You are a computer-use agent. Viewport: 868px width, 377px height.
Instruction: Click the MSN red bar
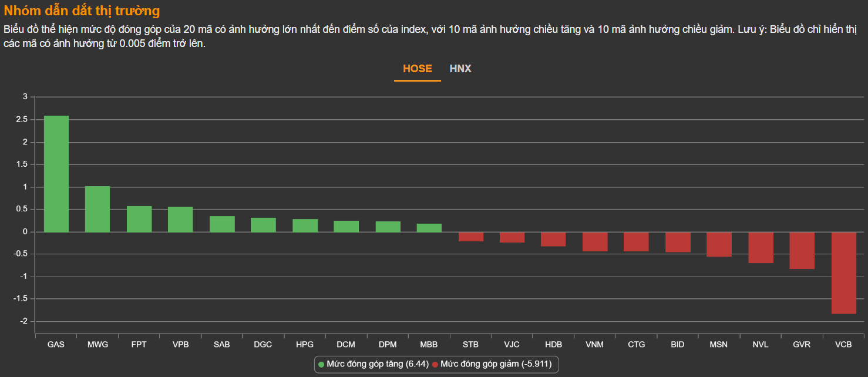719,244
